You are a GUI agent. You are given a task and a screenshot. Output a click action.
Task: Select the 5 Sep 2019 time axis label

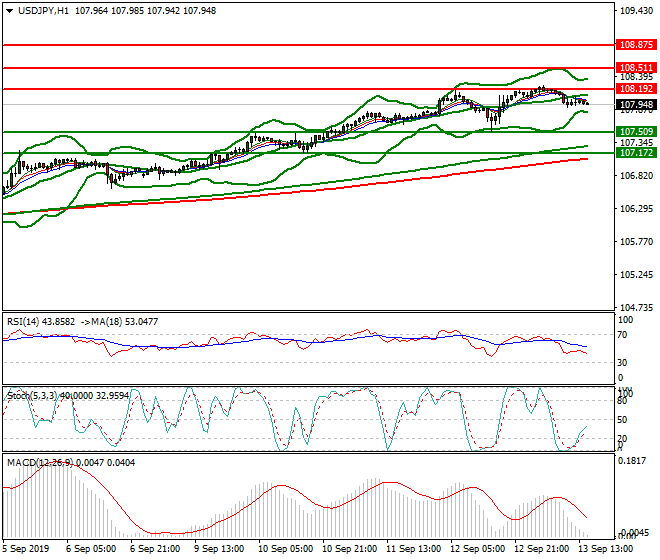pyautogui.click(x=26, y=549)
